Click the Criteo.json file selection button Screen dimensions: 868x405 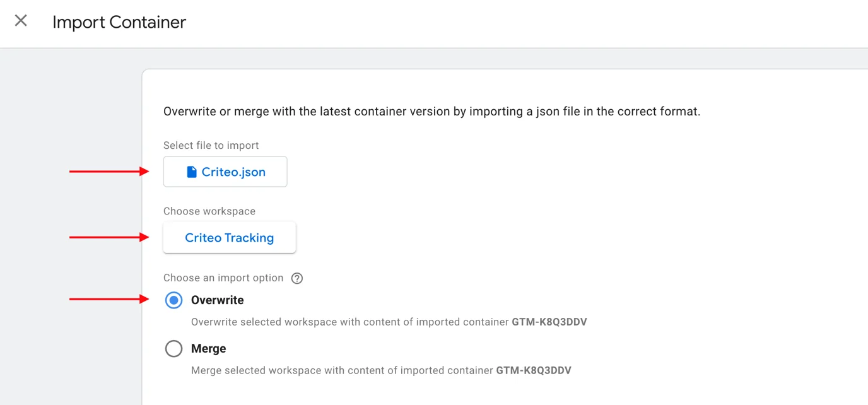(225, 172)
